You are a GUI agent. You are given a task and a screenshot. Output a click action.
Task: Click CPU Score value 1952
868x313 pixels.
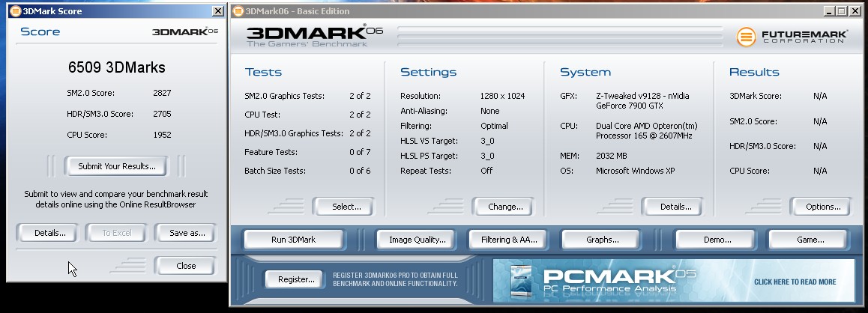tap(162, 135)
